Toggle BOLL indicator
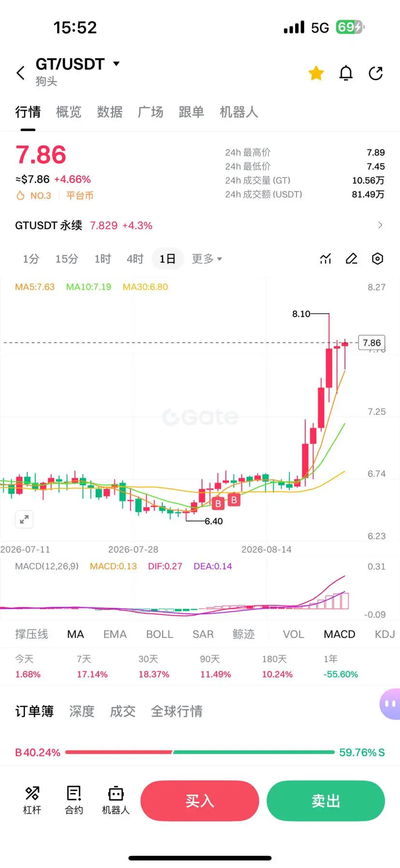 click(159, 634)
